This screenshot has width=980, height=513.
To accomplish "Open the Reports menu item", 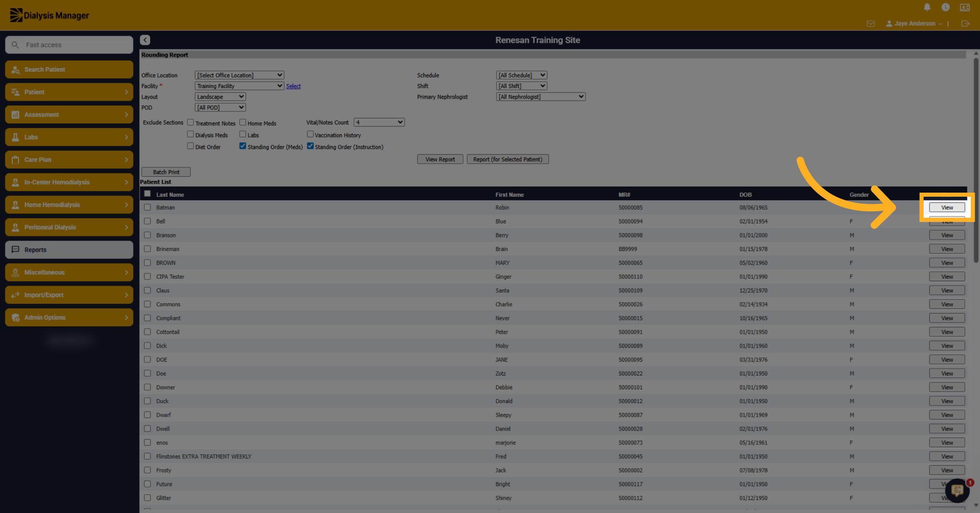I will pyautogui.click(x=69, y=250).
